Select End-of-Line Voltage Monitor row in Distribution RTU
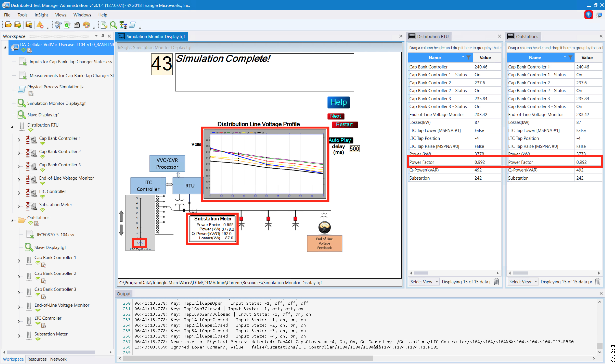616x364 pixels. [x=454, y=115]
